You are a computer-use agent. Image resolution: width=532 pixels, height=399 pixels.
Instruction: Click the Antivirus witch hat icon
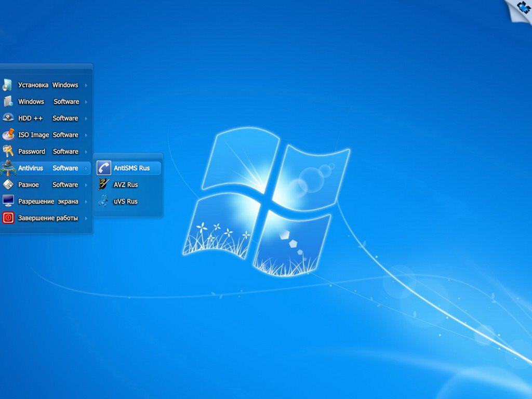click(8, 168)
